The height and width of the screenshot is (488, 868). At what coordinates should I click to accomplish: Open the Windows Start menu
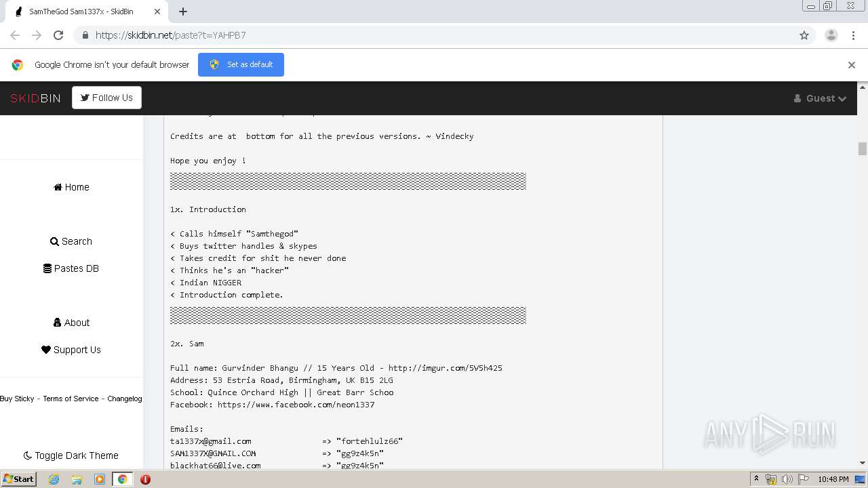point(19,479)
